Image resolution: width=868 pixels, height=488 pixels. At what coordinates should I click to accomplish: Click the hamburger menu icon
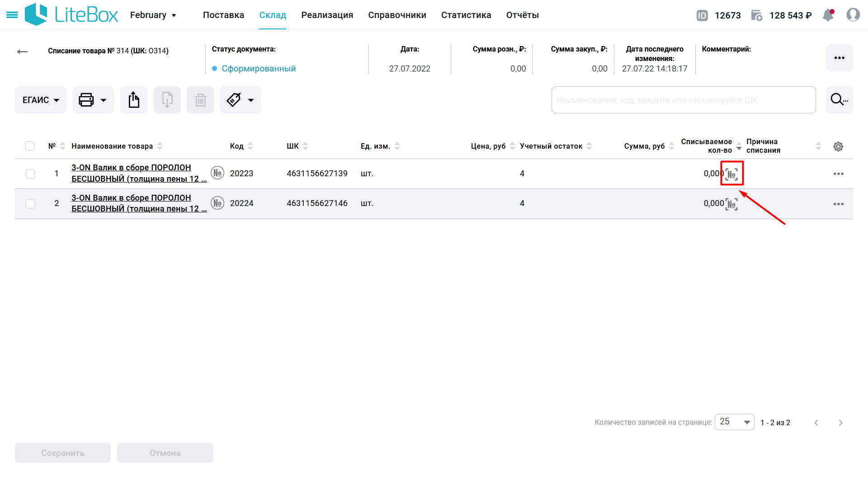[x=12, y=15]
